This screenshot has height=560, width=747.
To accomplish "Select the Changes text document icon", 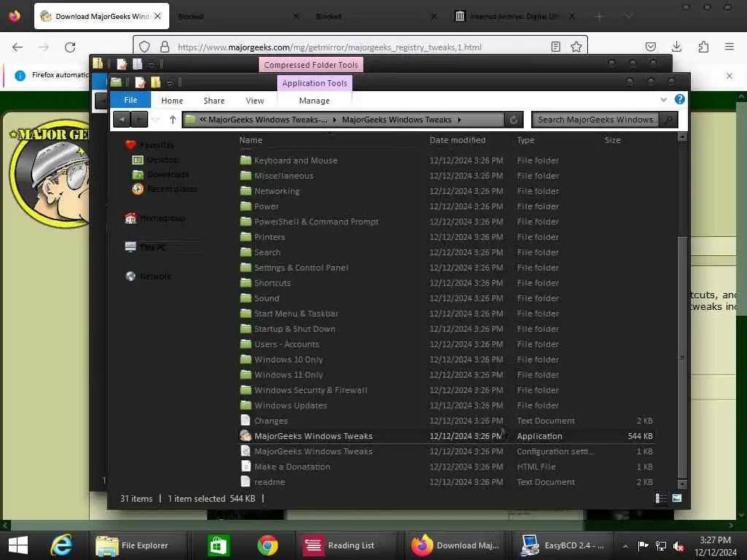I will (245, 421).
